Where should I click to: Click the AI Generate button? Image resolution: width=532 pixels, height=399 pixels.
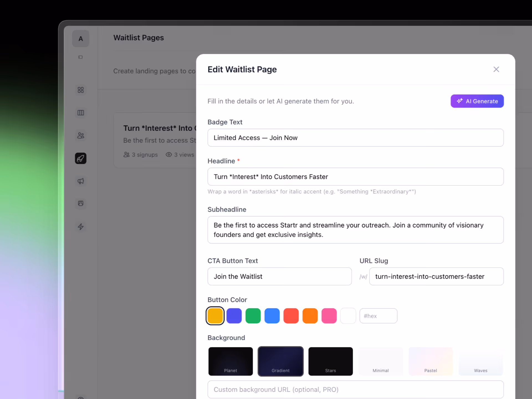point(477,101)
